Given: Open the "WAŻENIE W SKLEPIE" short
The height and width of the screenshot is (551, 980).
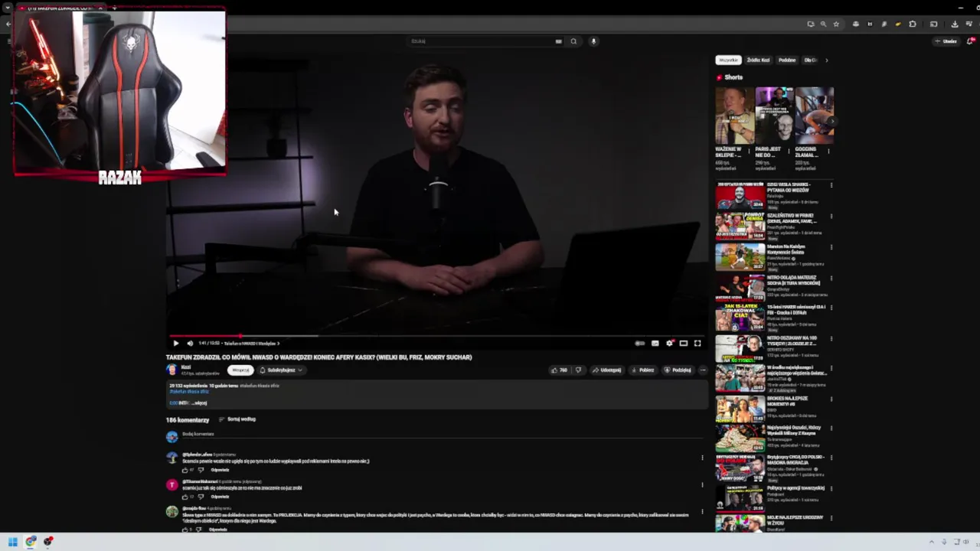Looking at the screenshot, I should (x=734, y=116).
